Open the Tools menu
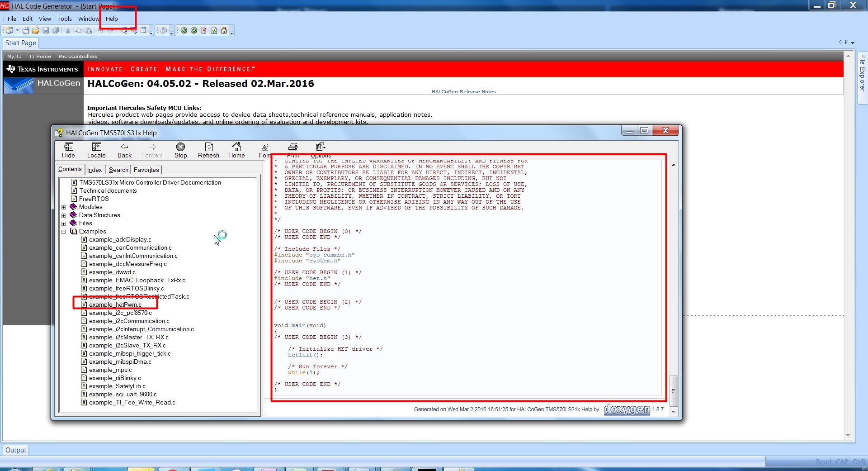The image size is (868, 471). tap(65, 19)
